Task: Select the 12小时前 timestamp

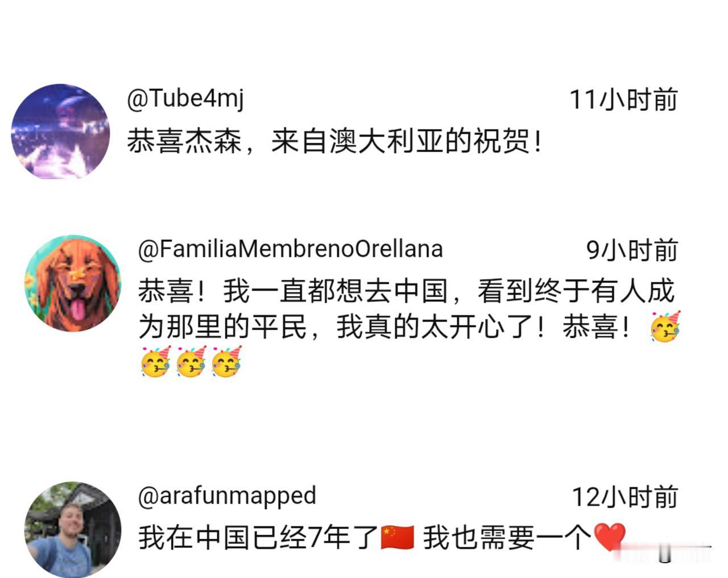Action: point(624,497)
